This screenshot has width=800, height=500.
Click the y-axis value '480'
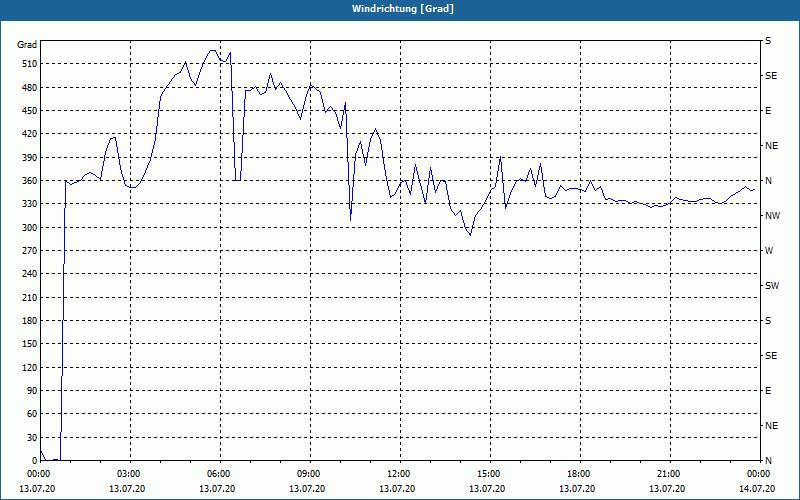(30, 88)
